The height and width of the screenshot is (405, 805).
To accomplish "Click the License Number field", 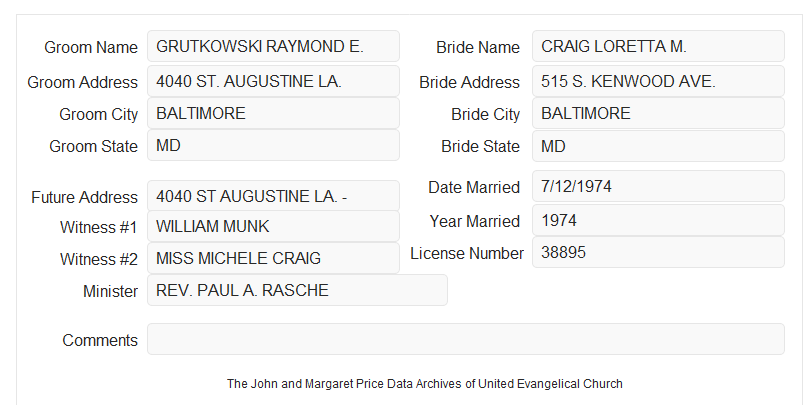I will [658, 252].
